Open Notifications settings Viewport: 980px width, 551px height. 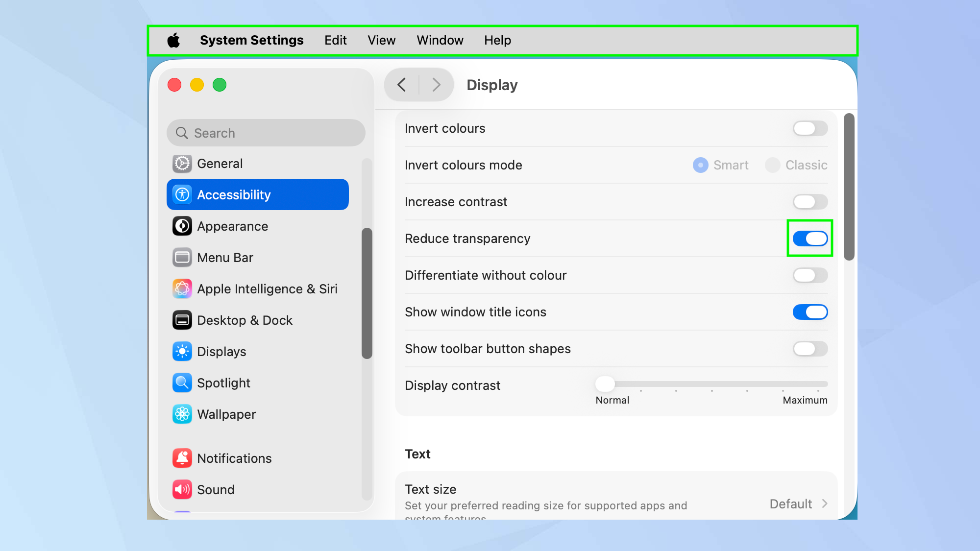tap(234, 458)
